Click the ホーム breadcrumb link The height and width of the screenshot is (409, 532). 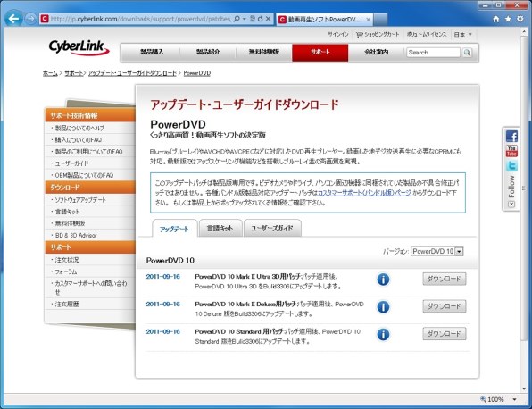(x=50, y=73)
